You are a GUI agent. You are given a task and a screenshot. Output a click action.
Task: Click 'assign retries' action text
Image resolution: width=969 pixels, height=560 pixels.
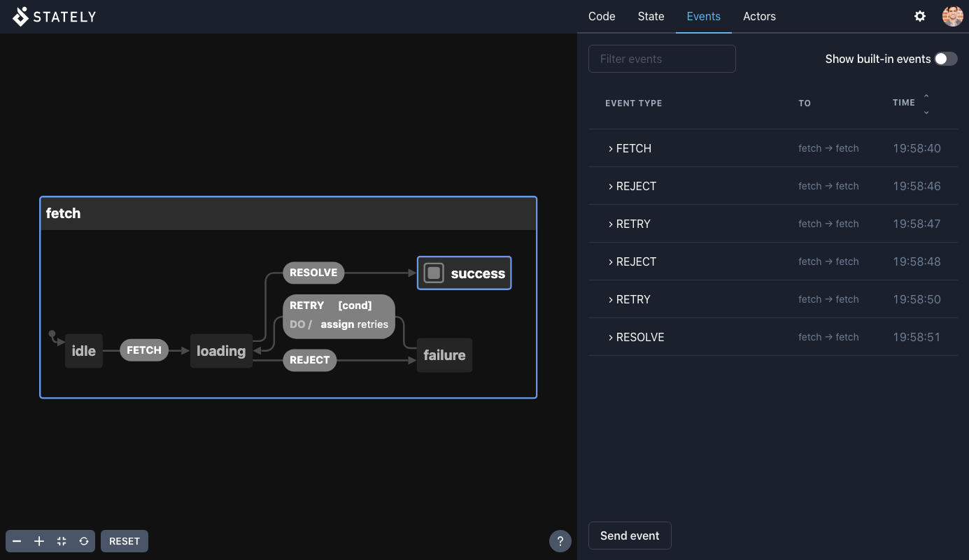[x=354, y=324]
